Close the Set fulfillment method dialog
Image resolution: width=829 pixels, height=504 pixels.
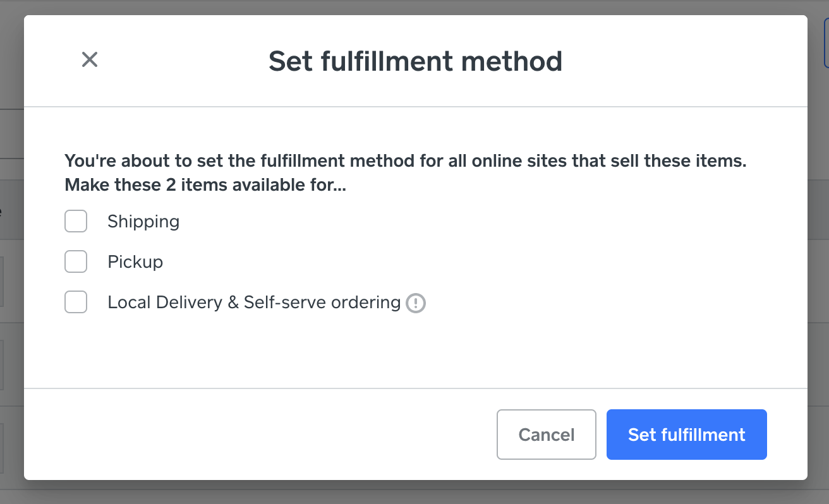(x=90, y=60)
